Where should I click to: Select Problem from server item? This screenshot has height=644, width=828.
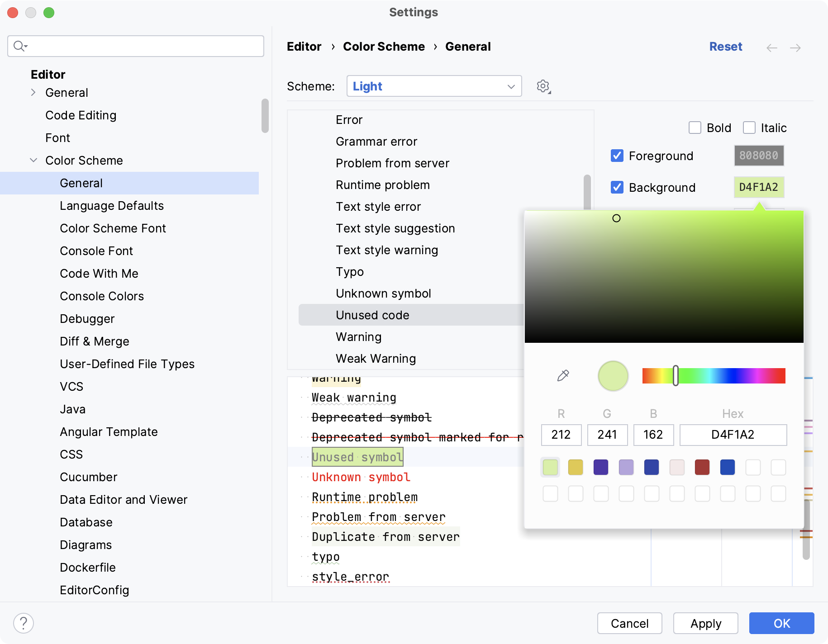pos(392,163)
